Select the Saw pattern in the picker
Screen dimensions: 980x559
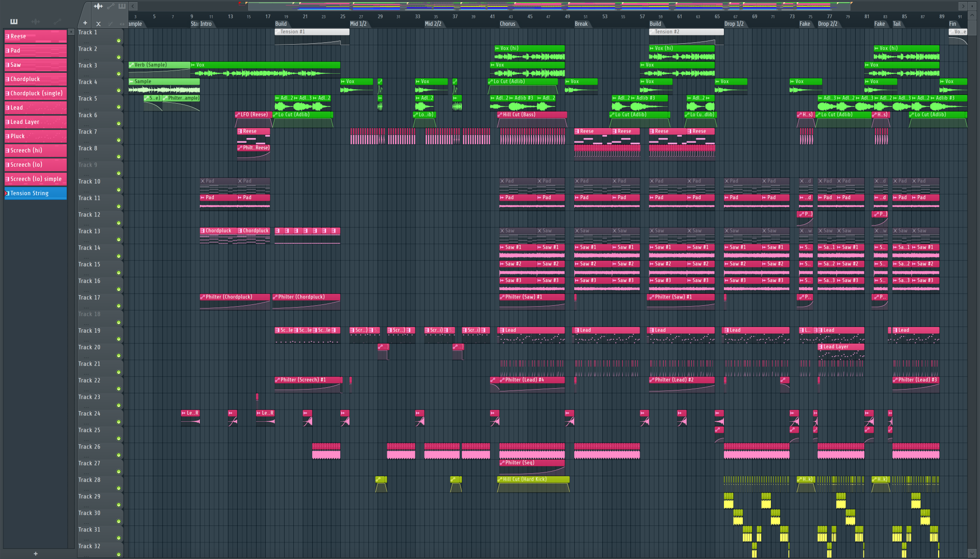(35, 65)
